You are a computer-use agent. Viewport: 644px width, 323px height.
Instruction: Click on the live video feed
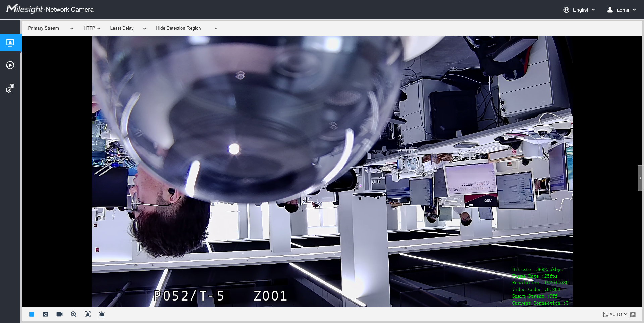[x=332, y=171]
